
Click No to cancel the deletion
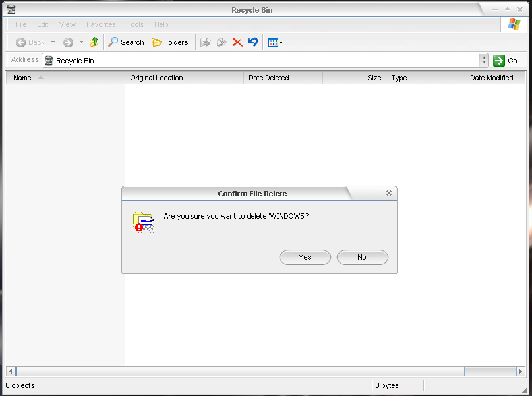(362, 257)
